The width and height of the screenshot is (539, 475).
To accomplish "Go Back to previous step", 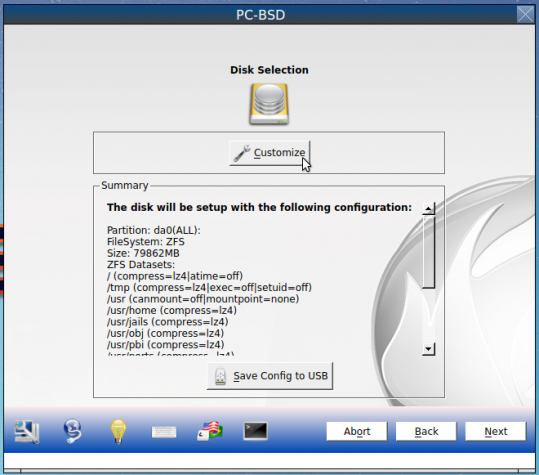I will (x=426, y=431).
